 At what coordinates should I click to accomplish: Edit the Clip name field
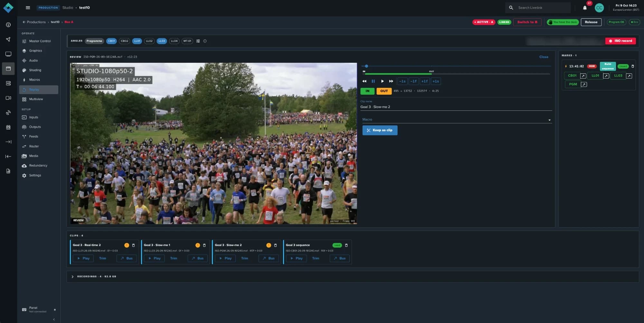click(456, 107)
